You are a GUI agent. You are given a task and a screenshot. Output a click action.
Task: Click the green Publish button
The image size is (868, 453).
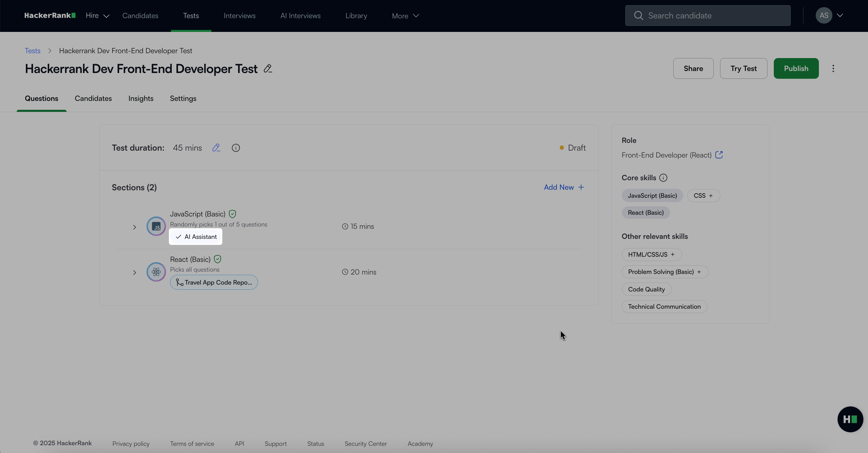click(796, 68)
